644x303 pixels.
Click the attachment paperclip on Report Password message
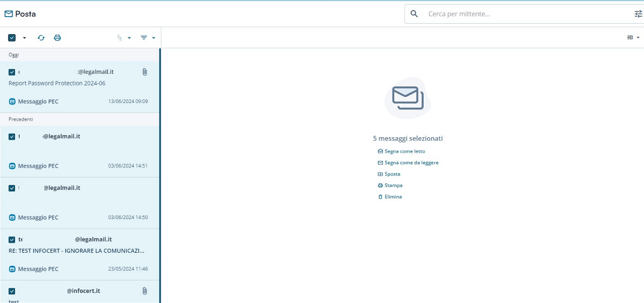click(x=144, y=72)
